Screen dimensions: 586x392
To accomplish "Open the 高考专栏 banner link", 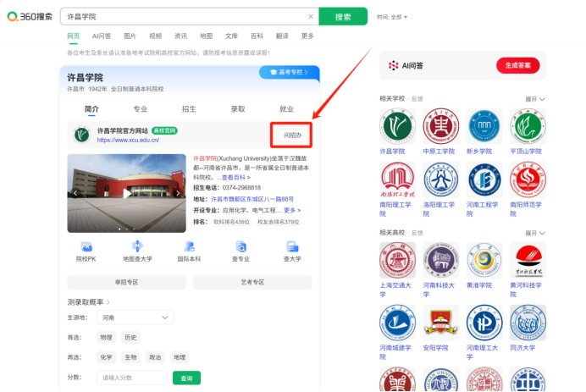I will [290, 72].
